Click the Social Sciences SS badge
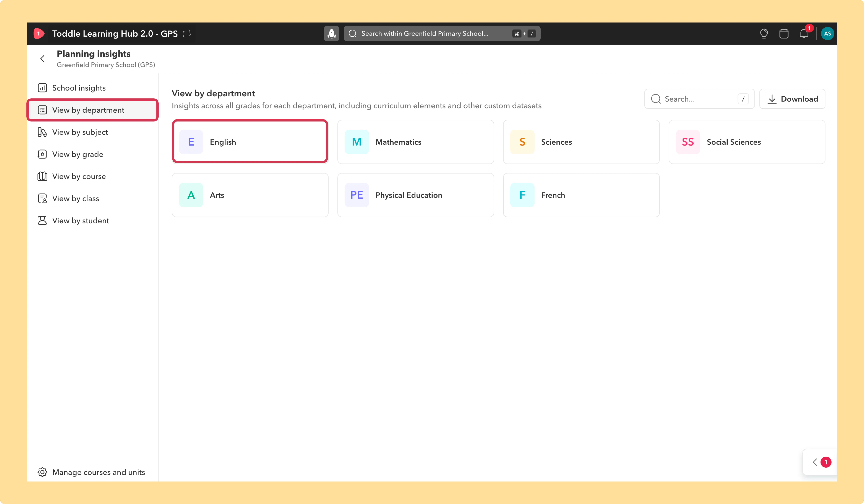This screenshot has height=504, width=864. point(688,142)
